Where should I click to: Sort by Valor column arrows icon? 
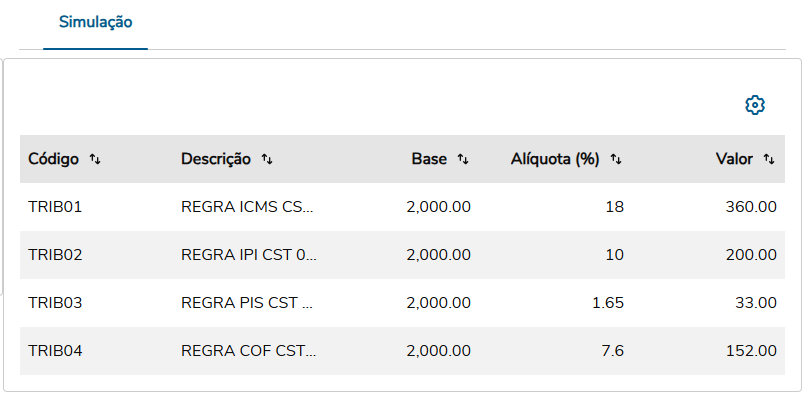click(x=769, y=159)
